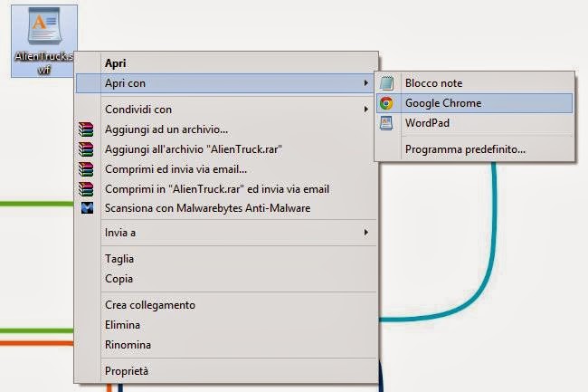Screen dimensions: 588x392
Task: Click the WordPad icon in submenu
Action: (386, 123)
